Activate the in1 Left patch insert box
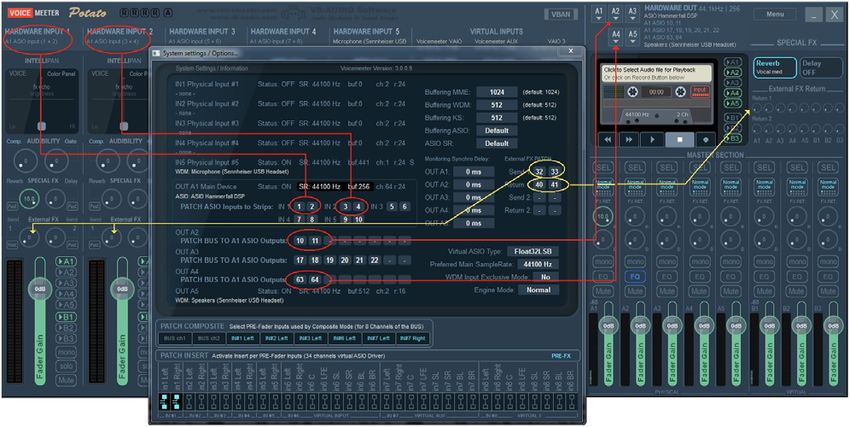The height and width of the screenshot is (427, 850). pyautogui.click(x=164, y=402)
